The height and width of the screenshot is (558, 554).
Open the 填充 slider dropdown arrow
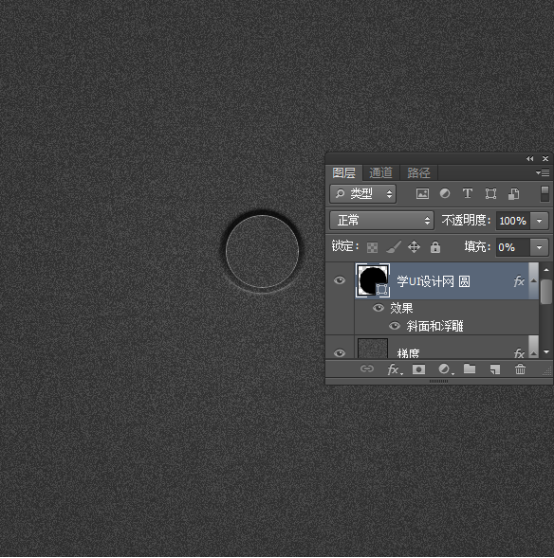click(539, 247)
